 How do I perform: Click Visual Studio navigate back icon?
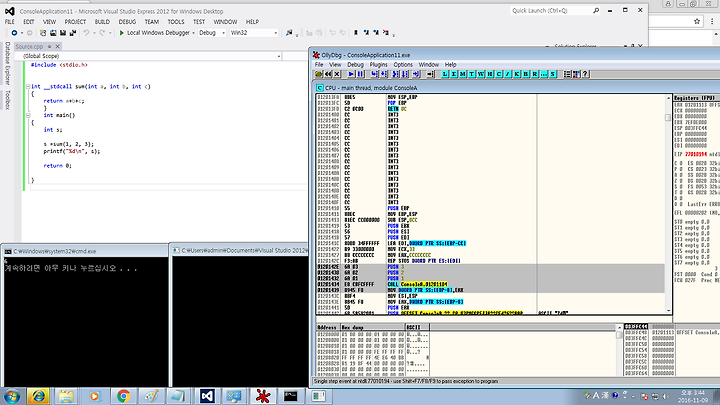(x=14, y=33)
